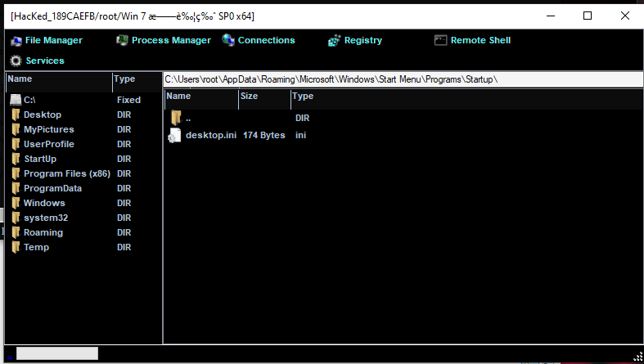Select the C:\ drive icon
The width and height of the screenshot is (644, 364).
[16, 100]
